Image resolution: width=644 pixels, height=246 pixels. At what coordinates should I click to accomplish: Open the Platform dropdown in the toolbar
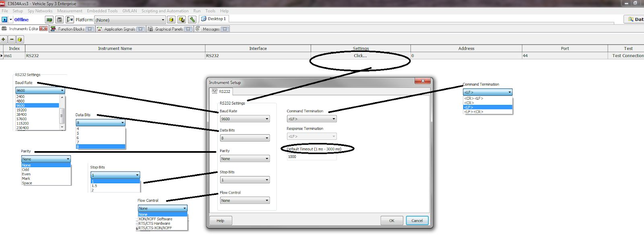(163, 20)
